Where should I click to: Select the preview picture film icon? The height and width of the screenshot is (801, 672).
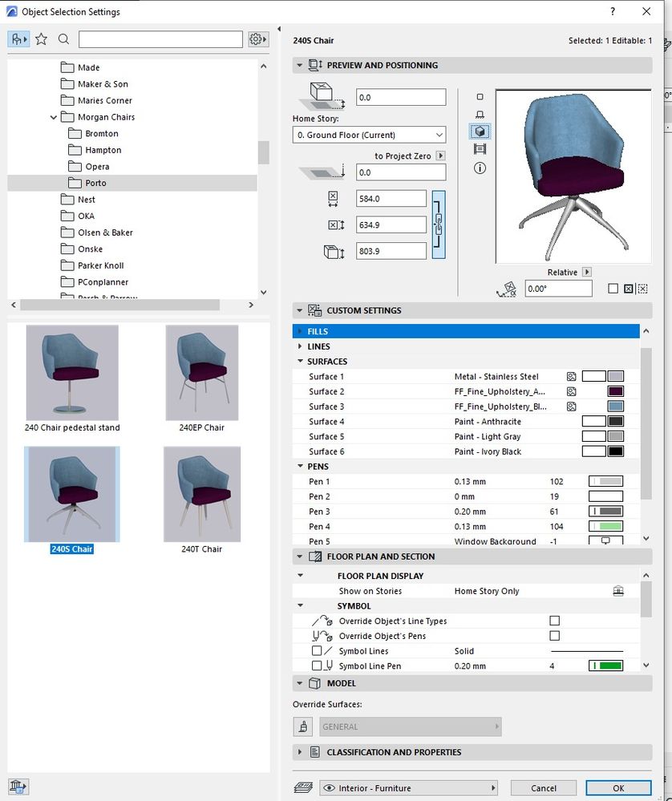pos(480,149)
